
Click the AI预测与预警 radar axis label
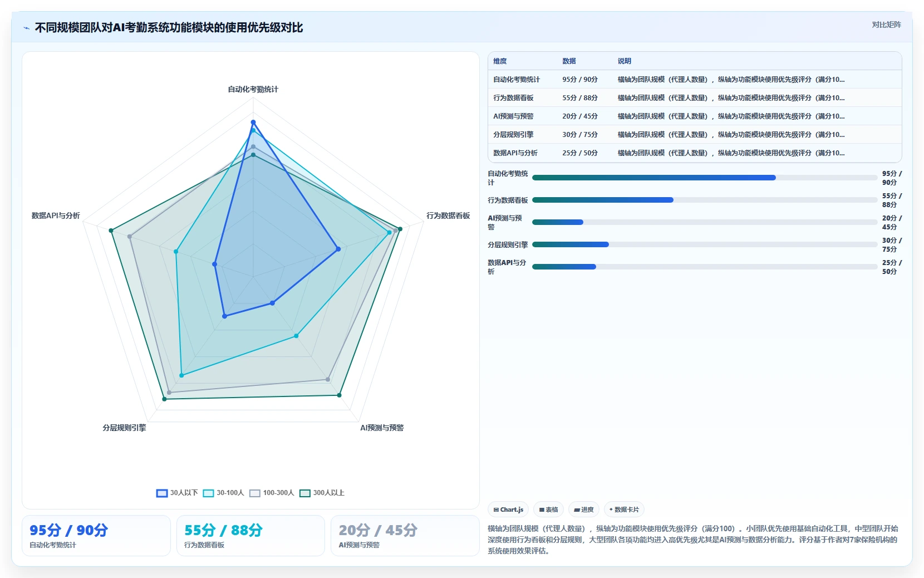(382, 428)
